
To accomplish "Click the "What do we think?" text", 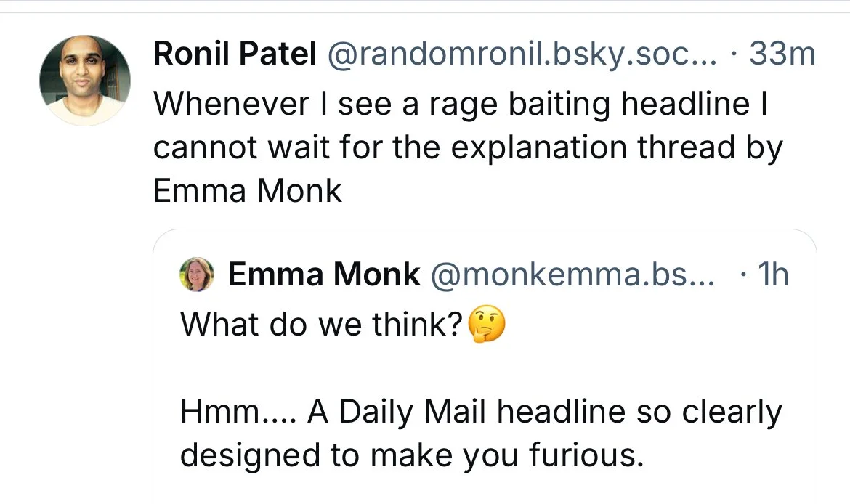I will (322, 324).
